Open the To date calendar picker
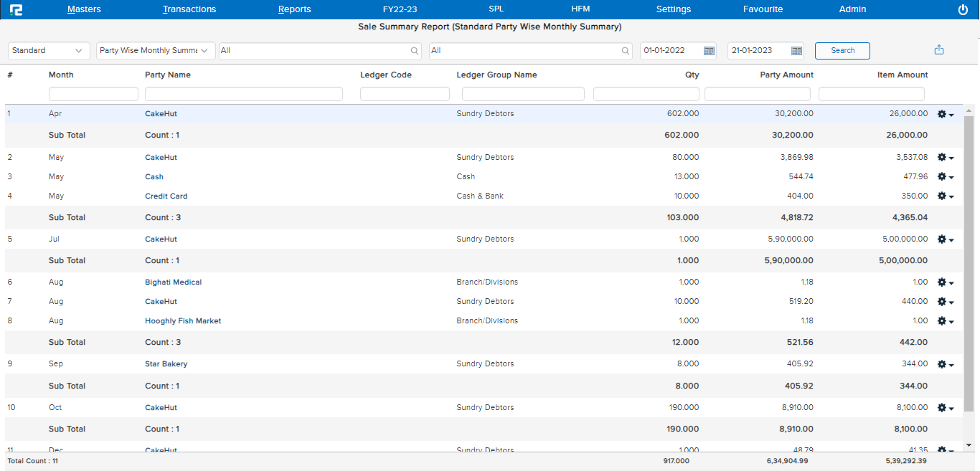Image resolution: width=980 pixels, height=471 pixels. coord(796,51)
